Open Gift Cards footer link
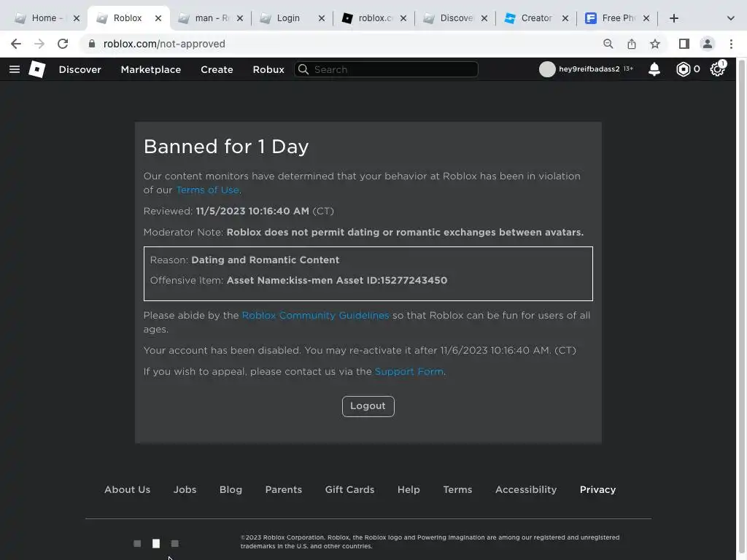The image size is (747, 560). (x=349, y=489)
